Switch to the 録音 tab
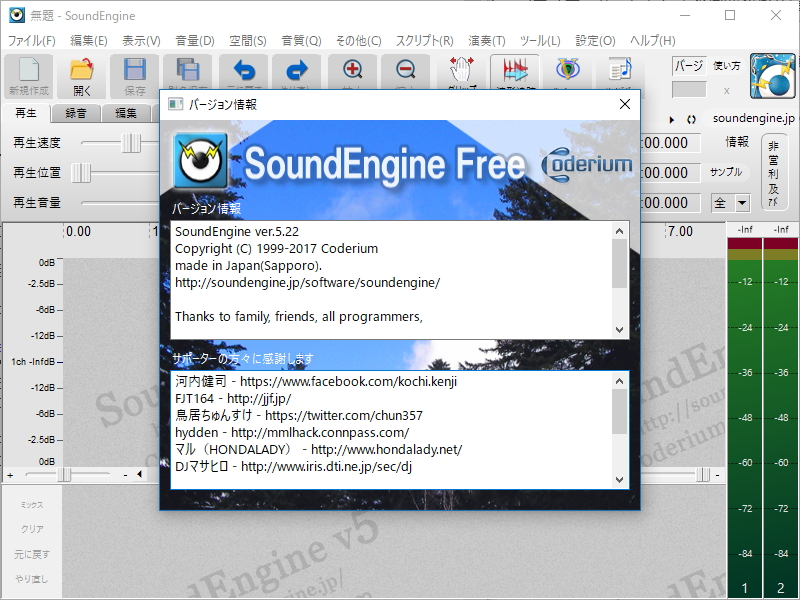This screenshot has height=600, width=800. [x=76, y=113]
